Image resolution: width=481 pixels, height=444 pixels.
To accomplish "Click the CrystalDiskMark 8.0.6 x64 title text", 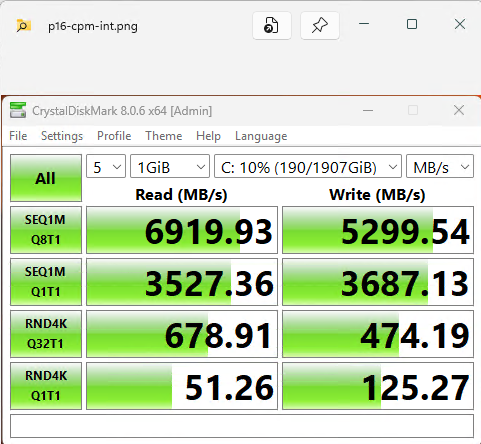I will point(122,111).
